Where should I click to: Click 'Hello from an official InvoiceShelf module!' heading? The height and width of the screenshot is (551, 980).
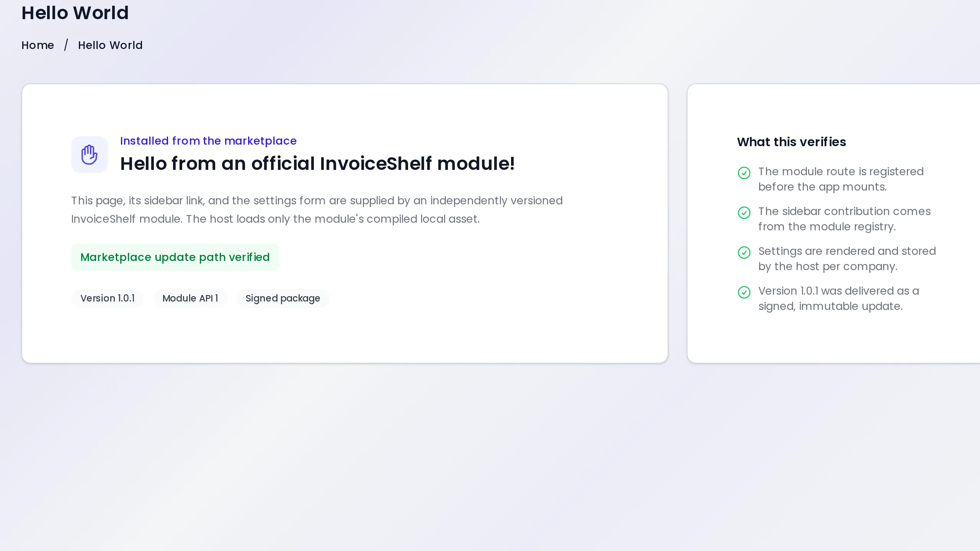tap(317, 164)
